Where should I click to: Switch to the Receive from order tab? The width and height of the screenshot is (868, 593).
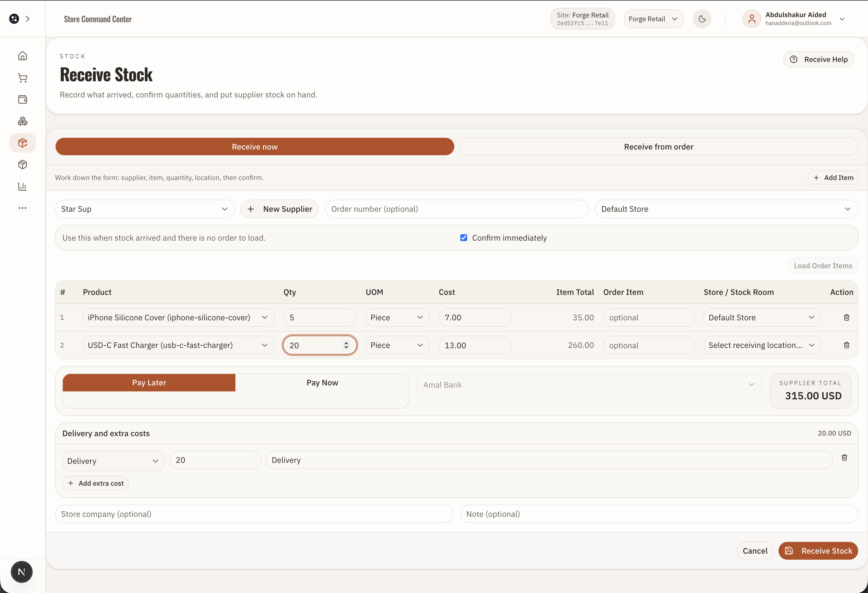coord(659,146)
